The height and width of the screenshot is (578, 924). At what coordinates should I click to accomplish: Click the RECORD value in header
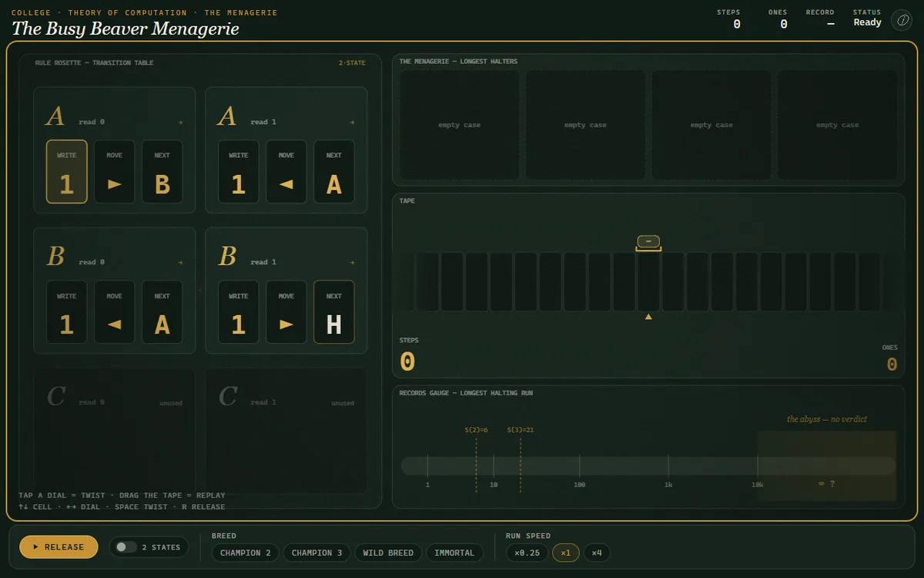point(831,24)
